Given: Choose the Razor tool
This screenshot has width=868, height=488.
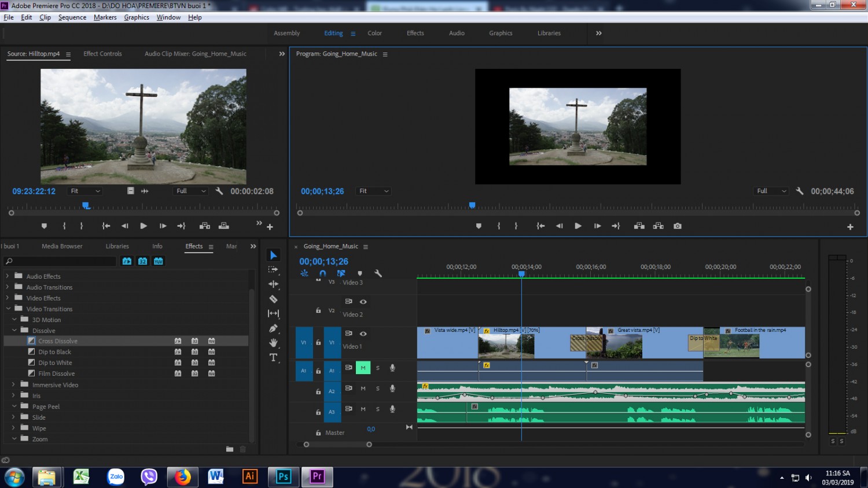Looking at the screenshot, I should [274, 299].
